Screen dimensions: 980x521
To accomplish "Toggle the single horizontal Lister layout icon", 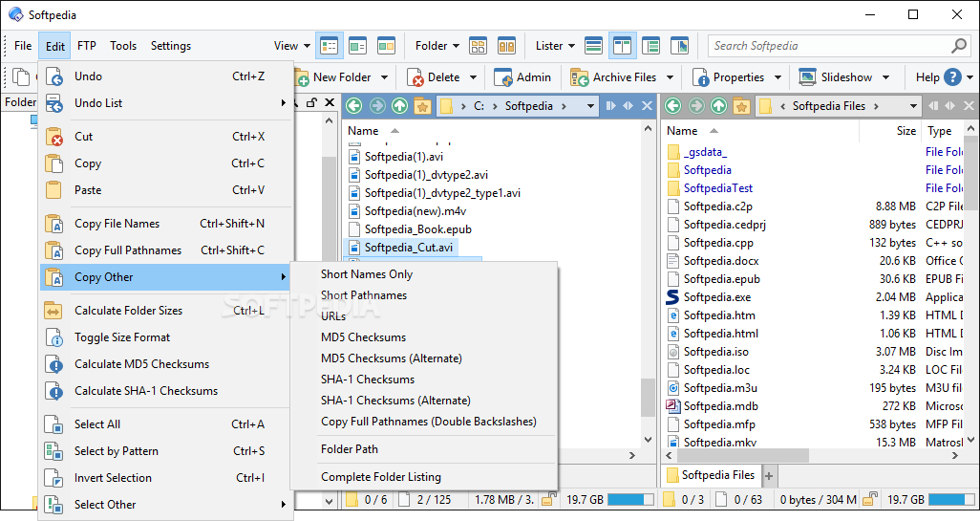I will click(594, 46).
